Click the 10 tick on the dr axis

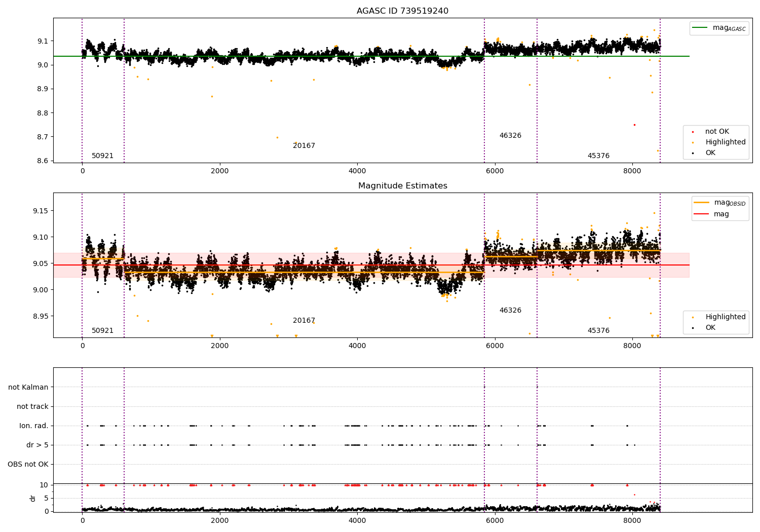coord(44,485)
